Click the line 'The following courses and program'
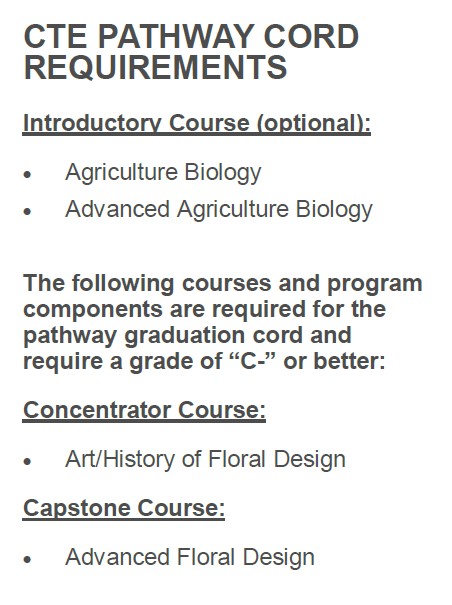452x605 pixels. click(x=223, y=284)
